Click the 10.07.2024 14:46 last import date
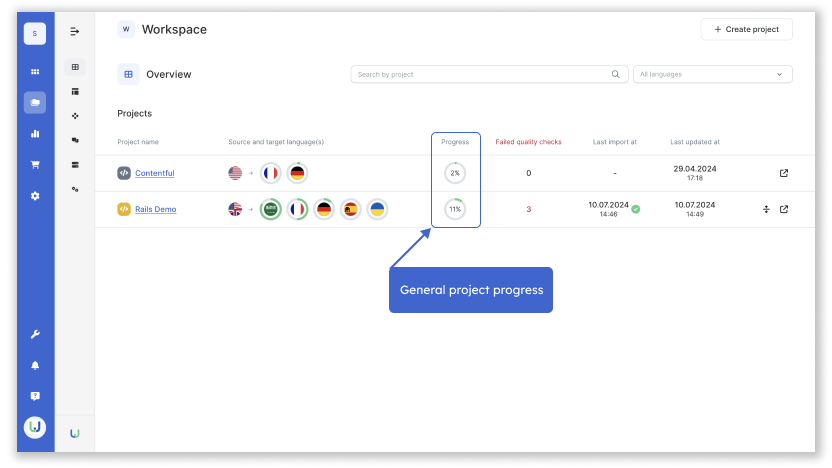 click(609, 209)
